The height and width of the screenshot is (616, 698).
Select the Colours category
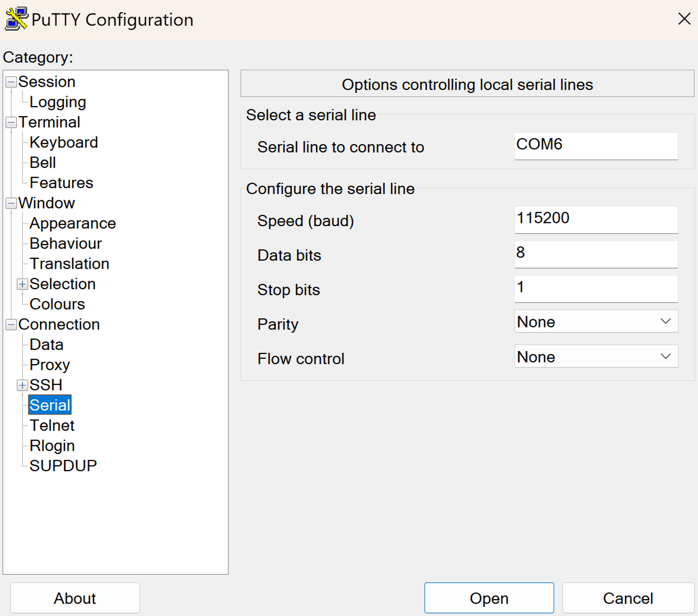(57, 304)
